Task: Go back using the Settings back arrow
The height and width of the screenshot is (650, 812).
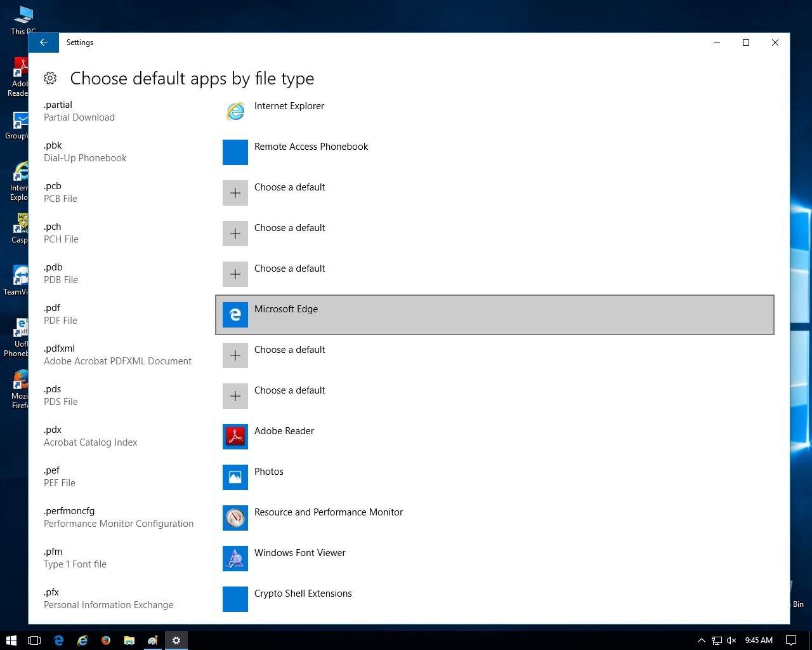Action: click(x=44, y=43)
